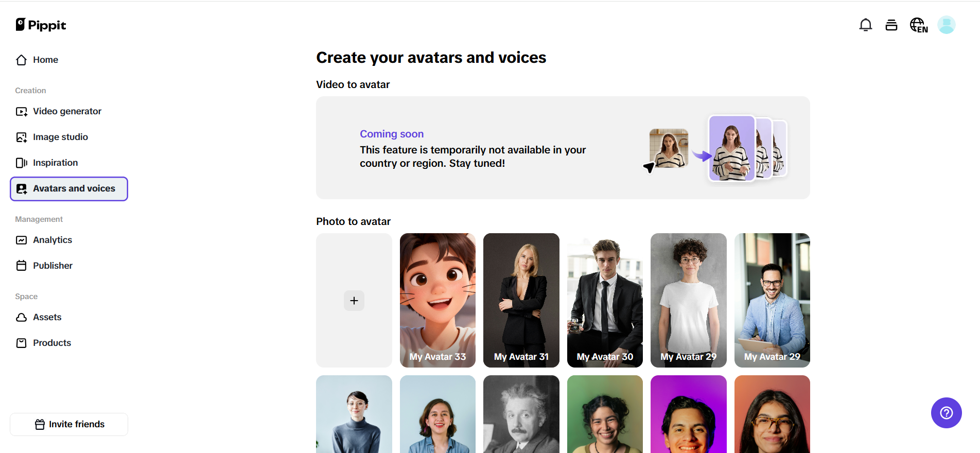The image size is (980, 453).
Task: Open the help question mark button
Action: click(946, 413)
